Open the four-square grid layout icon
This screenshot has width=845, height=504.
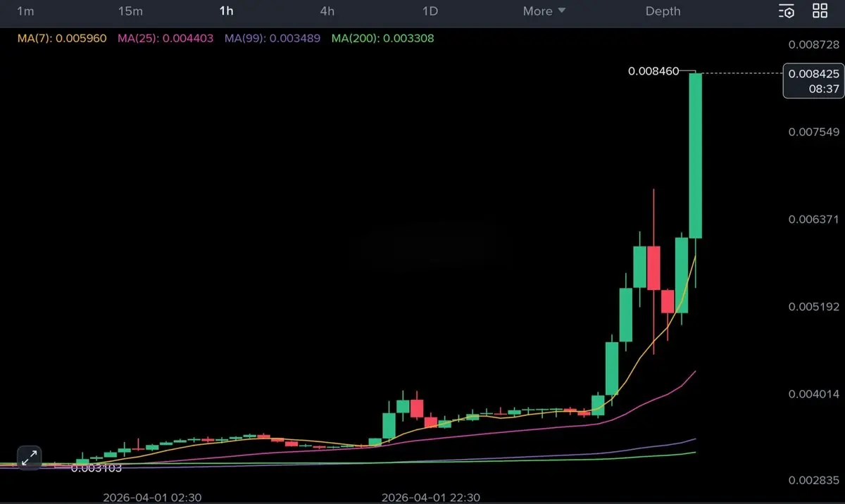pyautogui.click(x=820, y=11)
